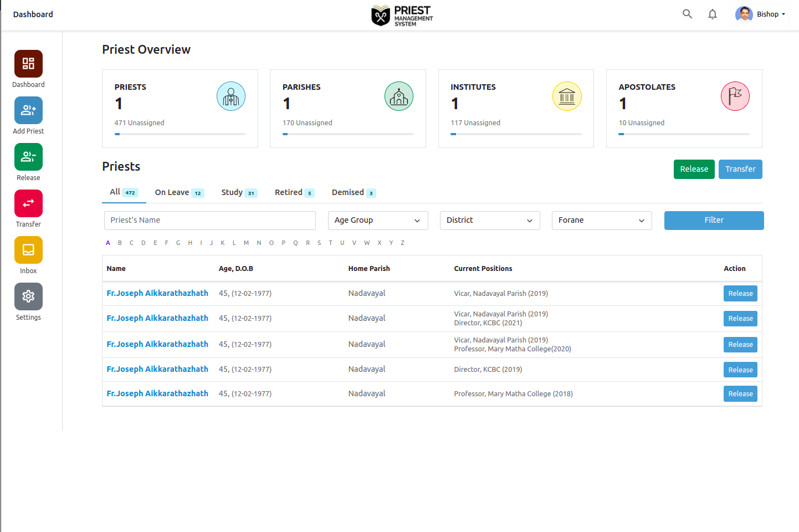
Task: Switch to the On Leave tab
Action: [179, 192]
